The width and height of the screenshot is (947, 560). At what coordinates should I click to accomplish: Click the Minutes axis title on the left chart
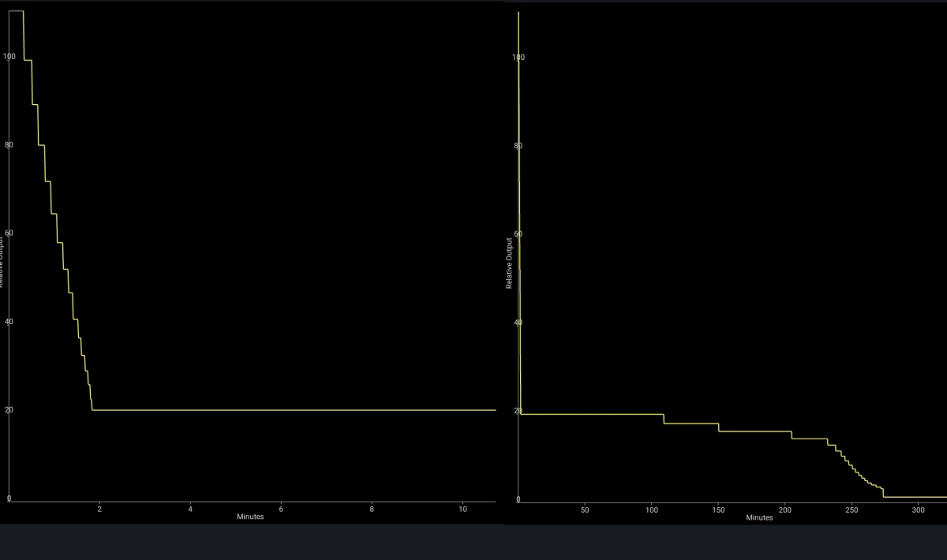click(x=250, y=517)
